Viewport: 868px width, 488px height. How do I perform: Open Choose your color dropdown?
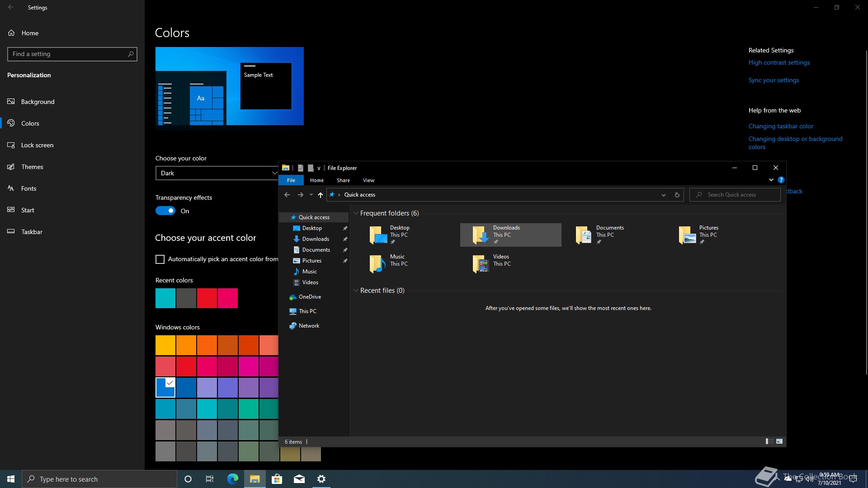[x=217, y=173]
